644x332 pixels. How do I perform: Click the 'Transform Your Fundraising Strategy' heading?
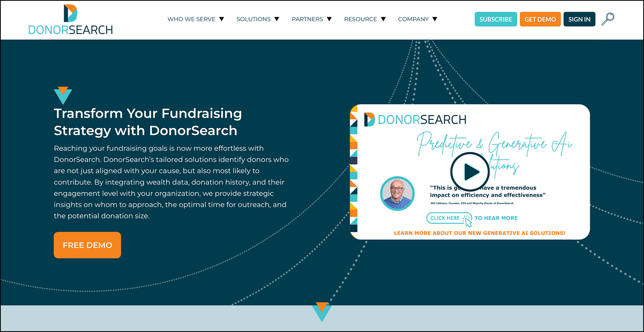pyautogui.click(x=148, y=122)
